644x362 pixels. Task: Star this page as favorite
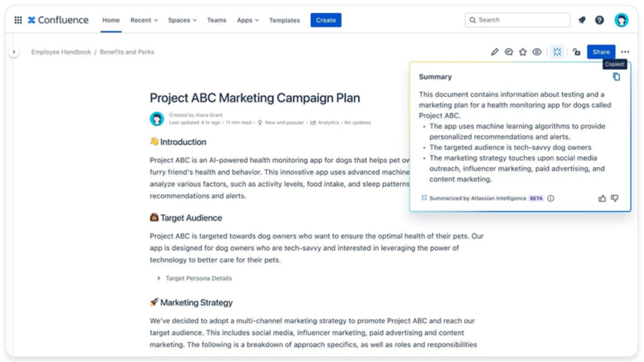click(523, 52)
